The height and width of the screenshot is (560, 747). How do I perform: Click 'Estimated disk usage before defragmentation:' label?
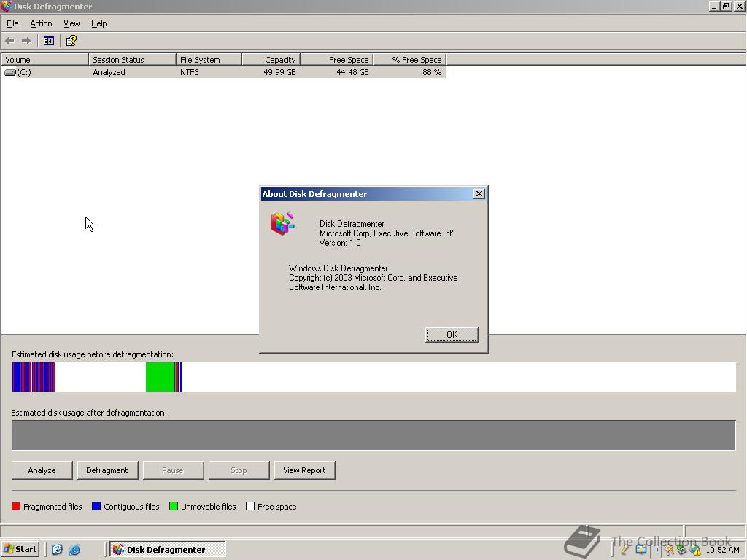click(x=93, y=354)
